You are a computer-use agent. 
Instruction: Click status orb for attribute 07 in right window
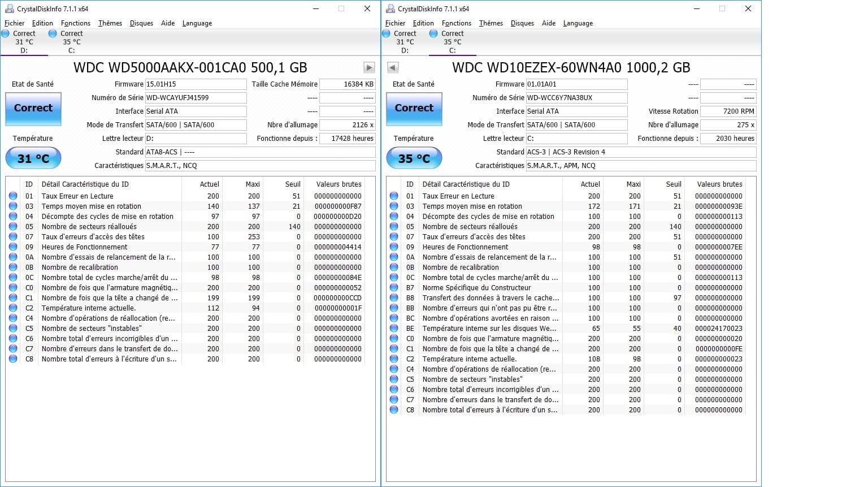point(394,236)
